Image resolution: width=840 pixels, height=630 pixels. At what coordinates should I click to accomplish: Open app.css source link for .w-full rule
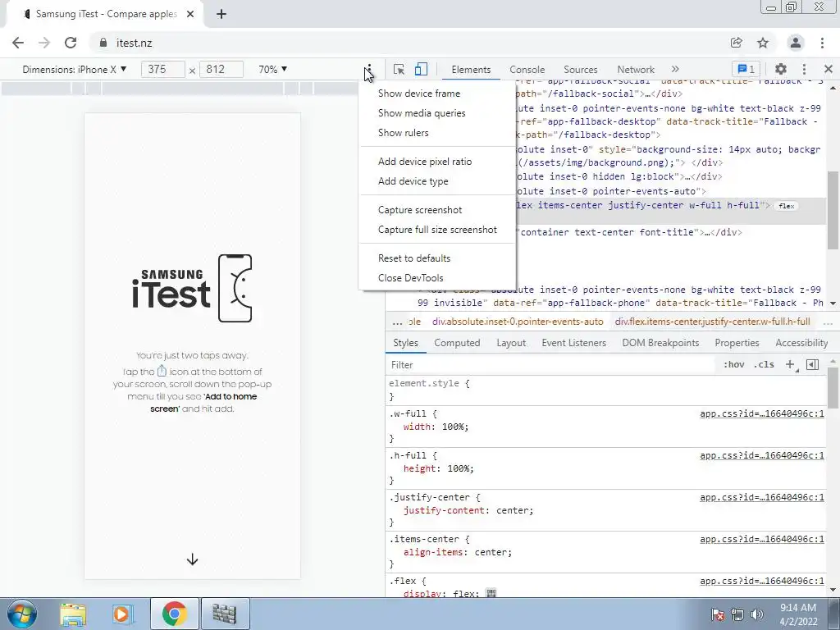762,413
